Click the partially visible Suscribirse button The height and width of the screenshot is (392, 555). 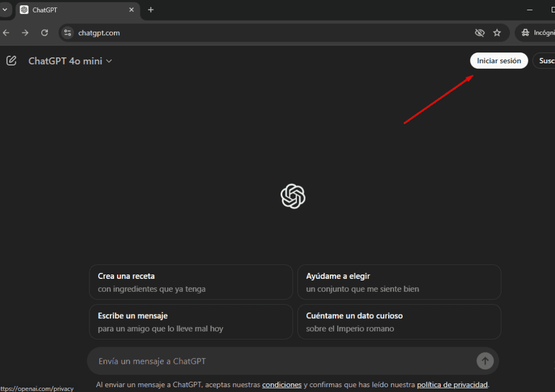pyautogui.click(x=544, y=61)
